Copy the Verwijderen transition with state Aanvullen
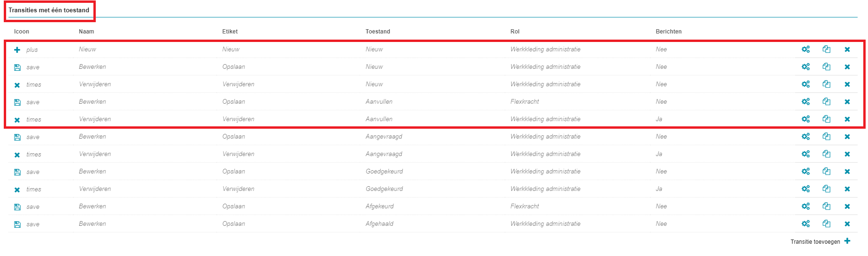 click(826, 119)
